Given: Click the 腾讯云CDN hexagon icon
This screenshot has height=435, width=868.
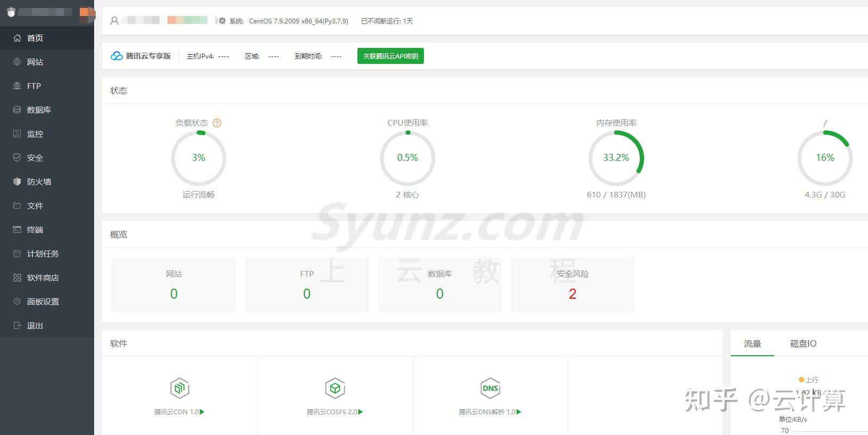Looking at the screenshot, I should 180,388.
